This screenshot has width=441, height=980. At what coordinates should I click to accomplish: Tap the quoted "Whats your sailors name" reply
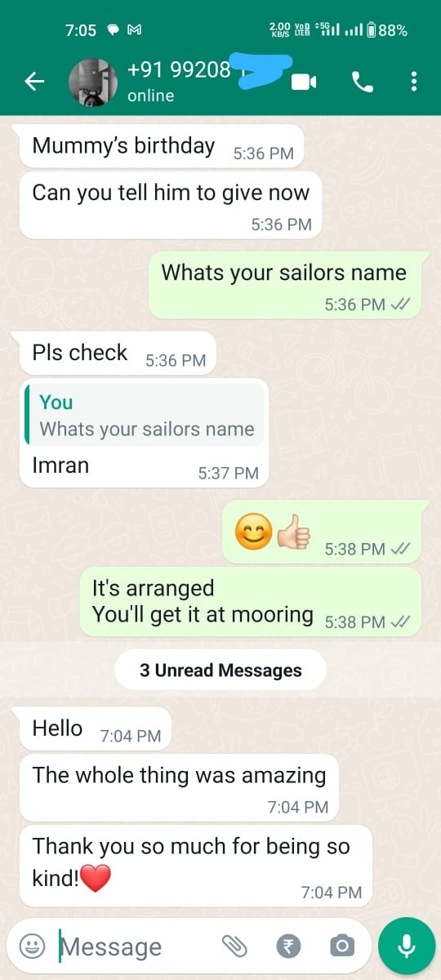[x=145, y=414]
